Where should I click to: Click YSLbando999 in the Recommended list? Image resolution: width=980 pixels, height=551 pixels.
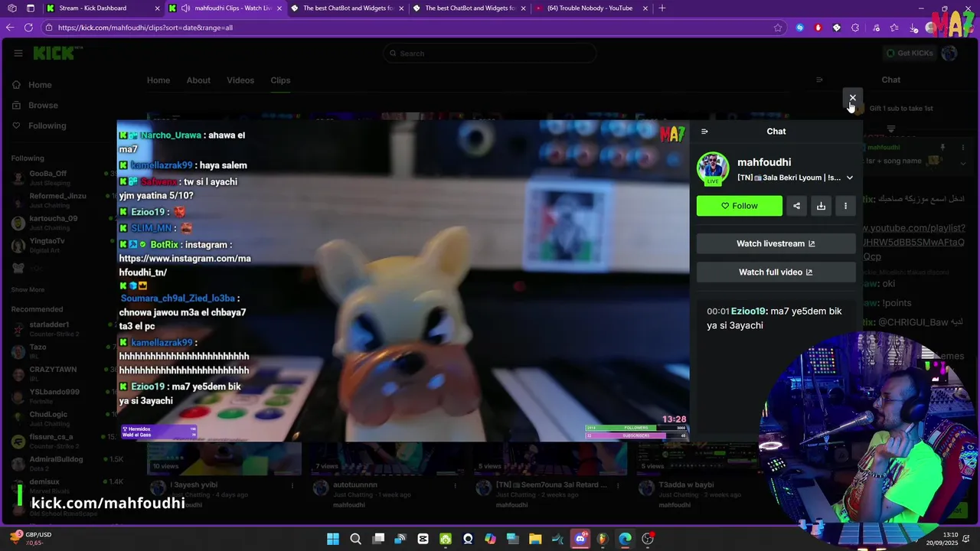tap(61, 396)
